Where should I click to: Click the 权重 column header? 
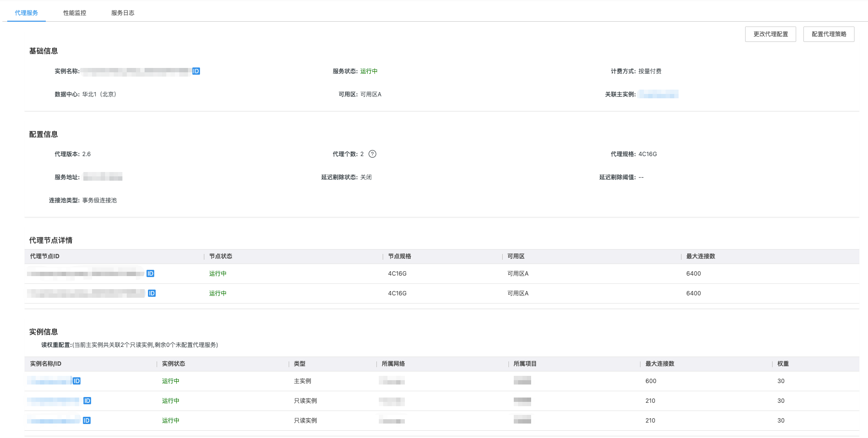point(783,364)
